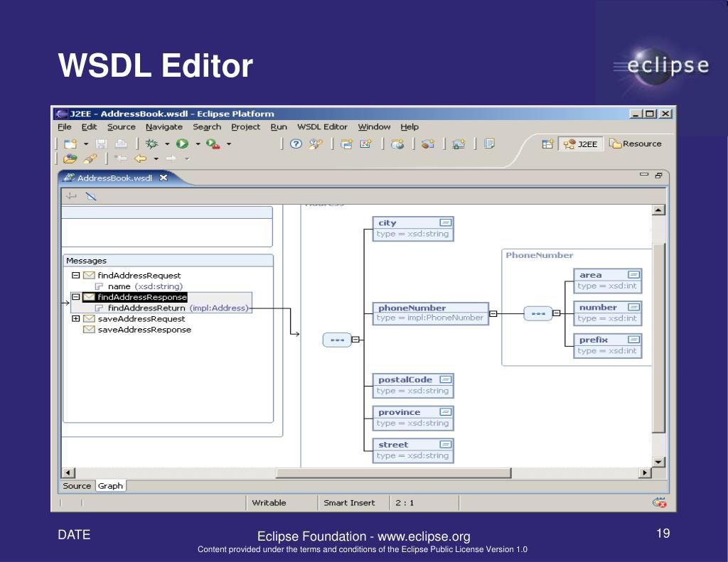Select the AddressBook.wsdl editor tab
Viewport: 728px width, 562px height.
114,178
